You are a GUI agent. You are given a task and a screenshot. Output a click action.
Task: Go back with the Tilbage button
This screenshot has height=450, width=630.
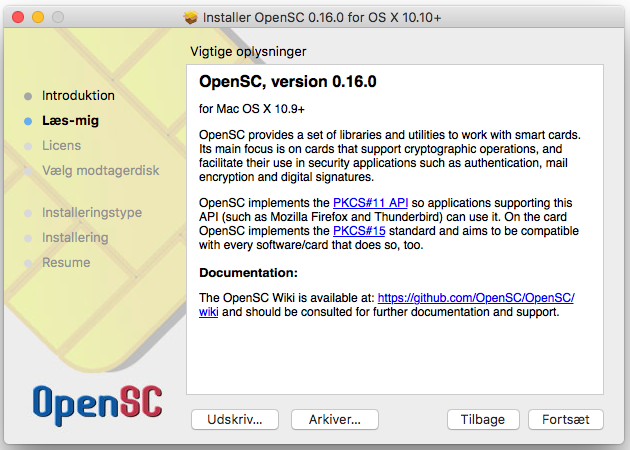tap(483, 419)
